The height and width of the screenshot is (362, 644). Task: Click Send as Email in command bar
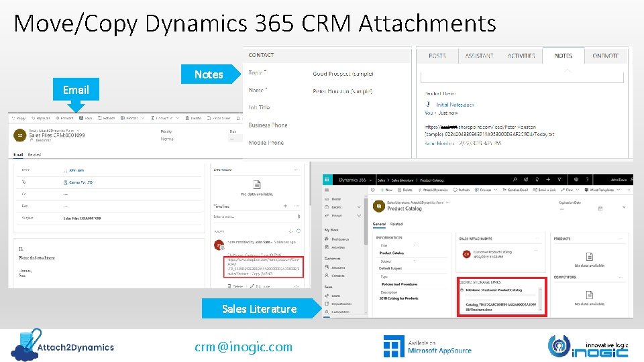[515, 190]
